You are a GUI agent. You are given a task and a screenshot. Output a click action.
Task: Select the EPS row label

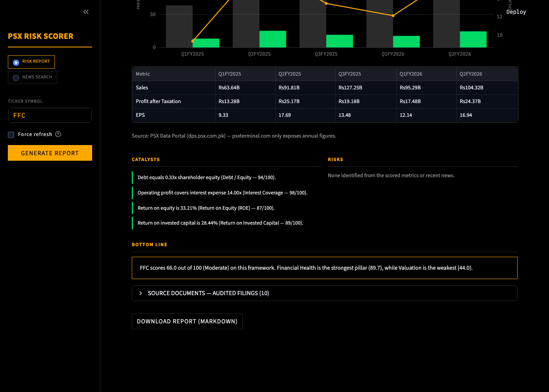(x=174, y=115)
